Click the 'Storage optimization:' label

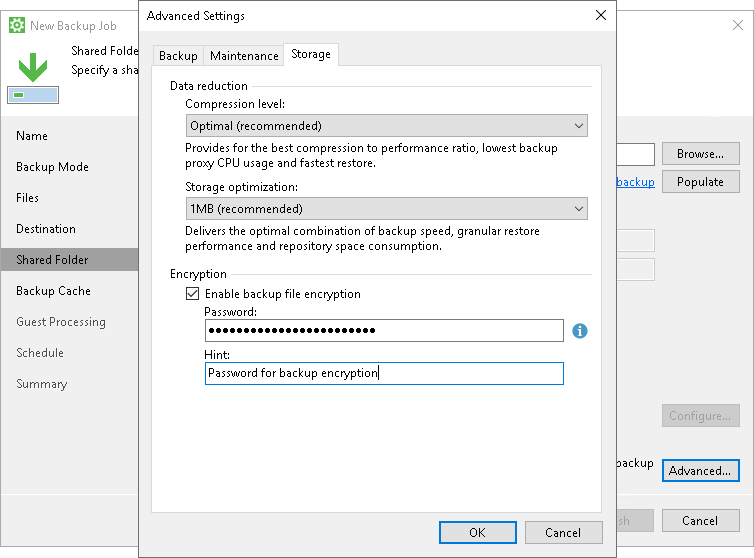point(241,187)
